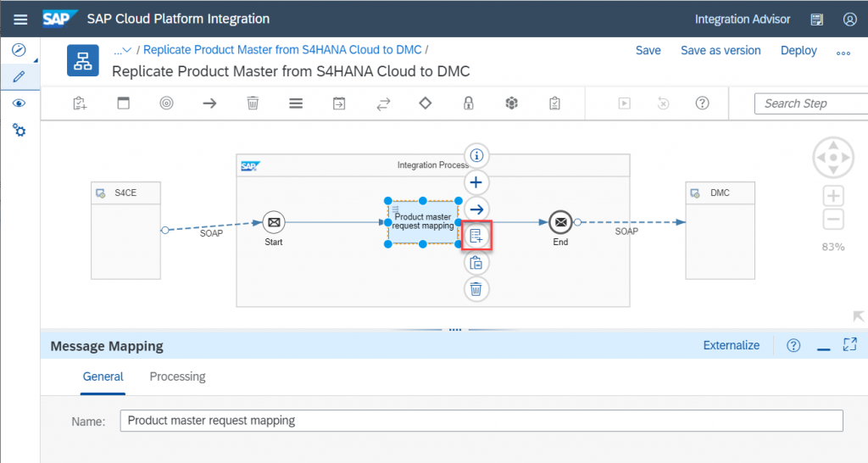Minimize the Message Mapping properties panel
868x463 pixels.
pyautogui.click(x=824, y=348)
